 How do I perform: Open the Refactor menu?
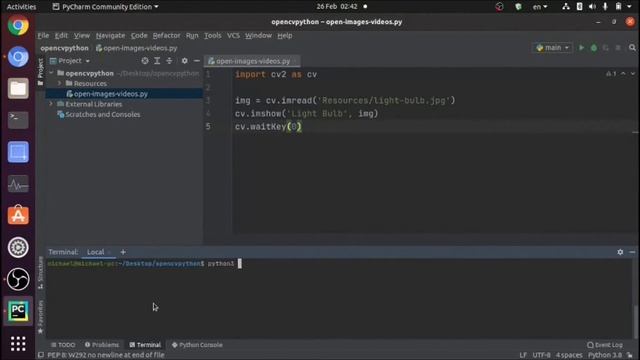pos(166,36)
